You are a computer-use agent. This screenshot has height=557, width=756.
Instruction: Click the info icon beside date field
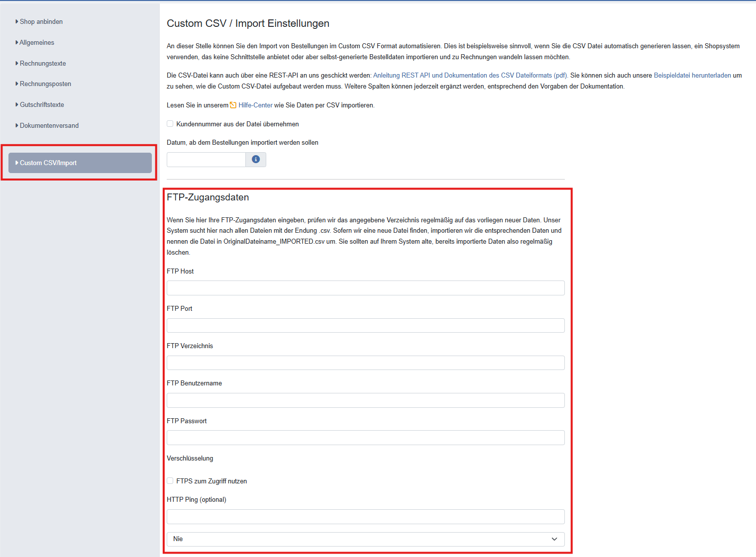pos(256,159)
